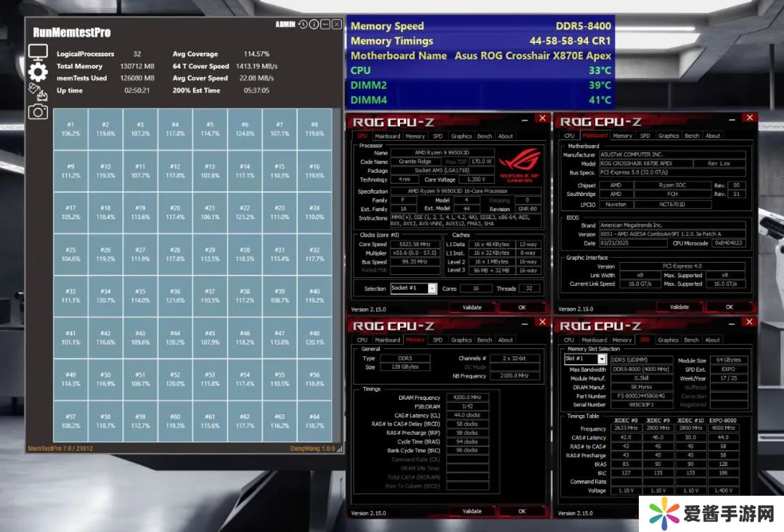Click OK in the CPU-Z SPD window
This screenshot has height=532, width=784.
pos(729,511)
